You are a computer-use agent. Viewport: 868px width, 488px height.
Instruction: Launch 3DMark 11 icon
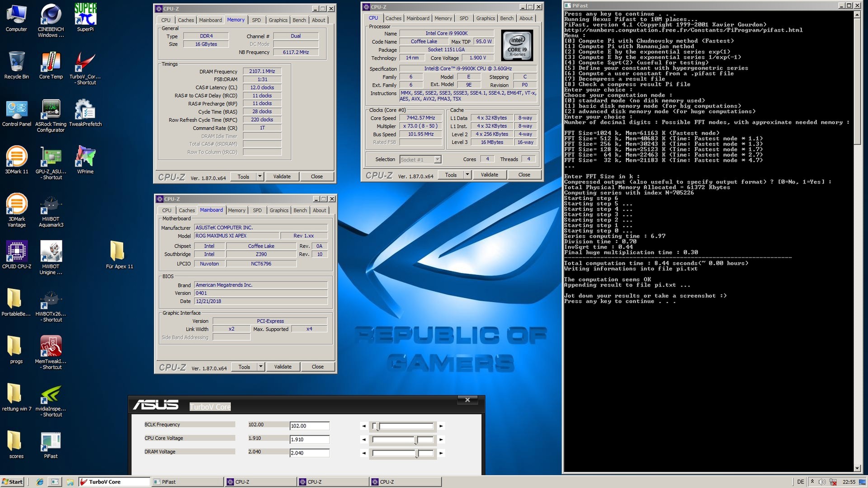(x=16, y=160)
